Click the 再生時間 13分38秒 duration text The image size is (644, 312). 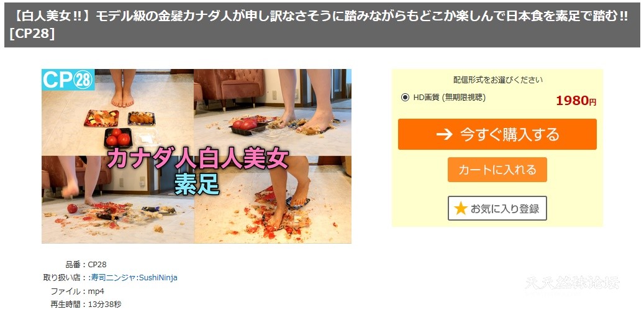[86, 305]
